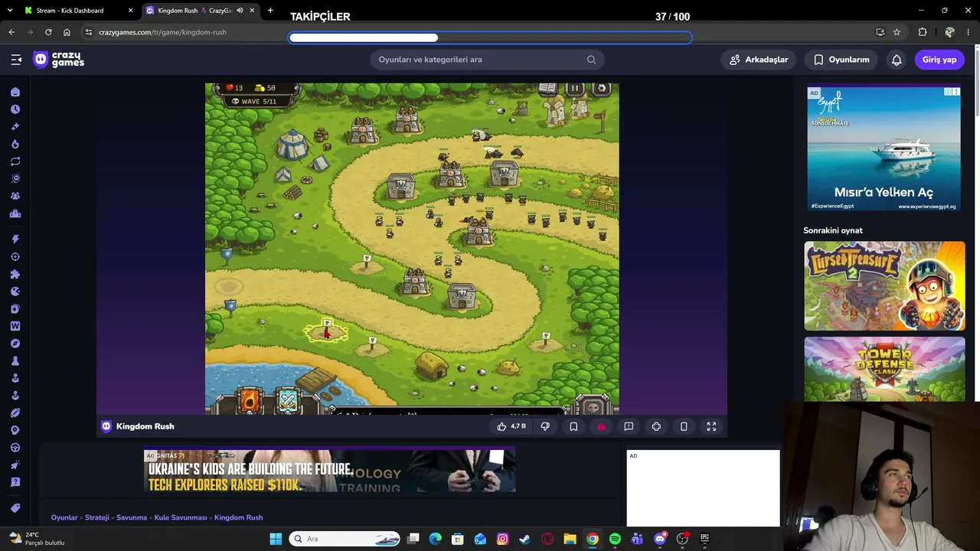Open recently played clock icon in sidebar

pos(15,109)
